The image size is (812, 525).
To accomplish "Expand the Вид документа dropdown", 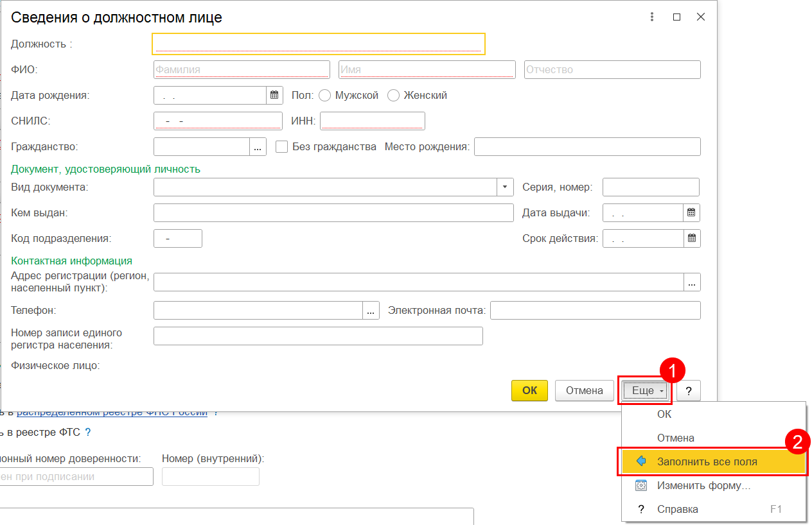I will click(x=505, y=187).
